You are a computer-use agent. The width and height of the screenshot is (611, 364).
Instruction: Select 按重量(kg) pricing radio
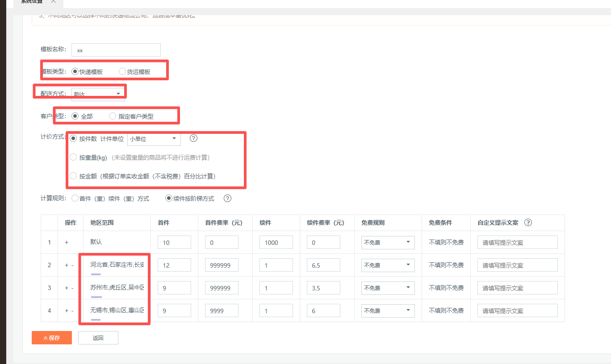point(73,157)
